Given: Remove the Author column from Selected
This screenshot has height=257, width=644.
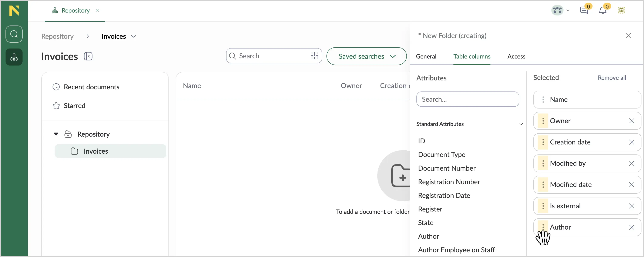Looking at the screenshot, I should (x=631, y=227).
